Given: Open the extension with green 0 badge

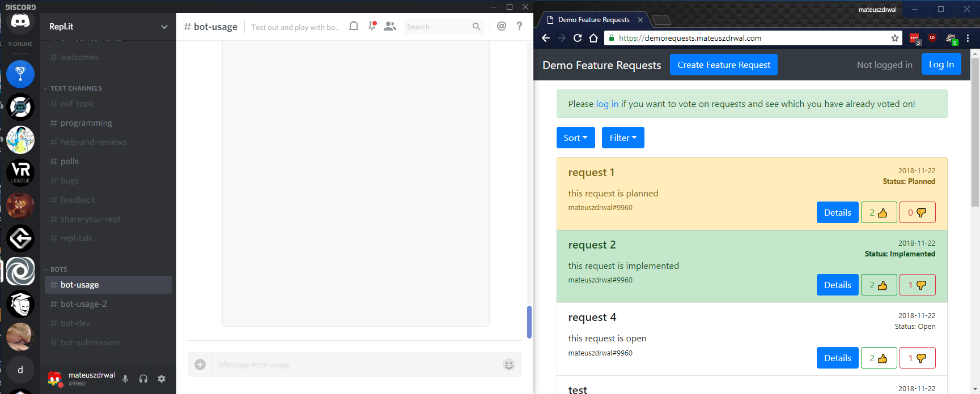Looking at the screenshot, I should (x=951, y=38).
